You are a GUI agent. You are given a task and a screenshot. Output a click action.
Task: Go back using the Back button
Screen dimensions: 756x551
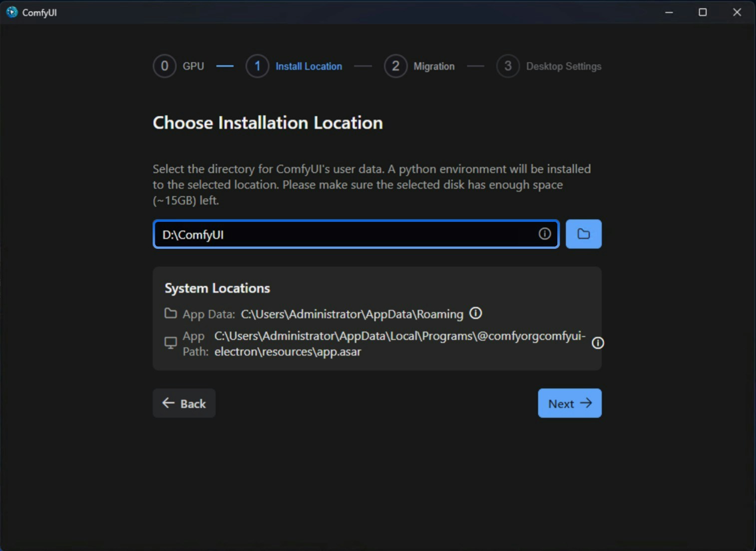(x=184, y=403)
